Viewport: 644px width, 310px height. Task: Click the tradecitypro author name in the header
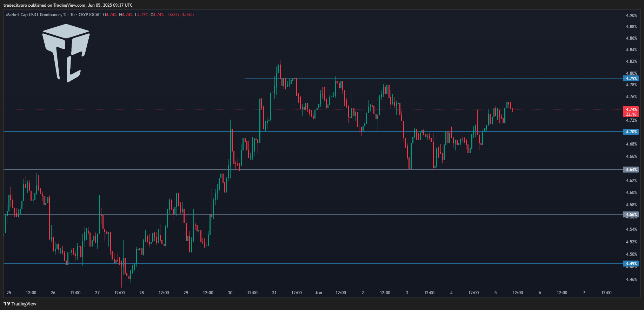pos(15,5)
